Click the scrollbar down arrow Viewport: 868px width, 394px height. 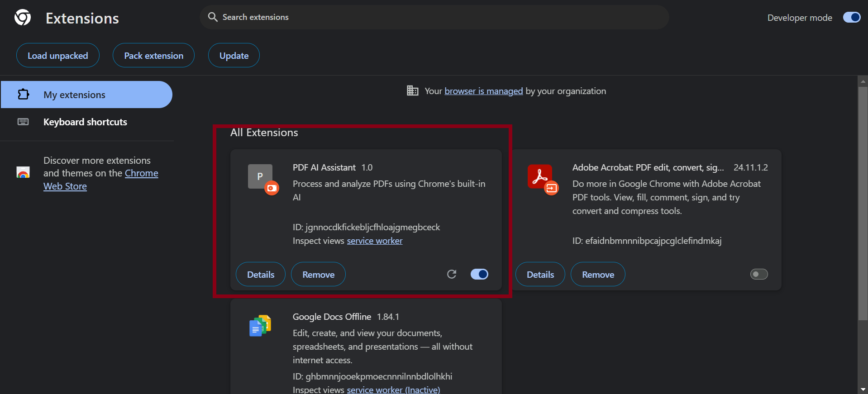(863, 389)
